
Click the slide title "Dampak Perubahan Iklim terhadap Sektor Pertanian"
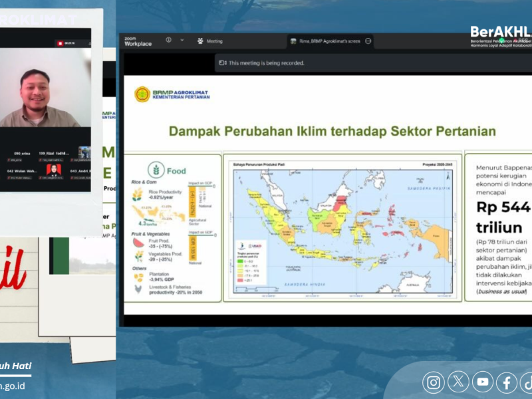click(332, 131)
